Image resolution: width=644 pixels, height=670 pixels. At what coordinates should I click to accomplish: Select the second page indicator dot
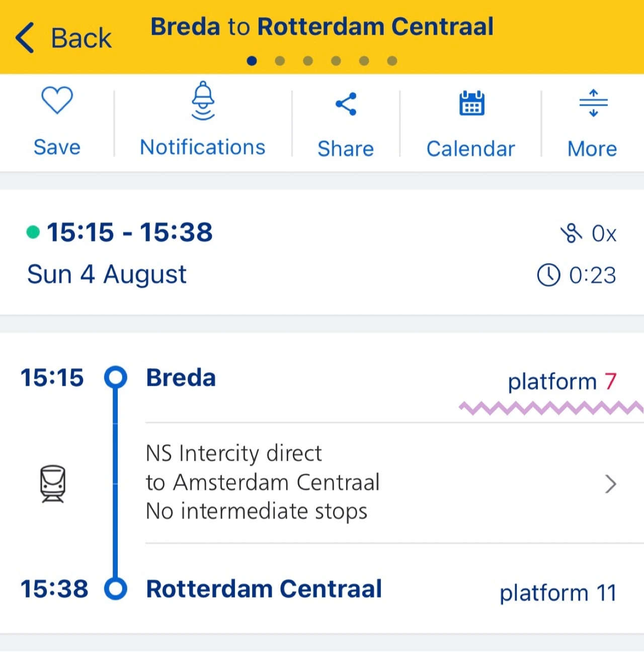coord(280,61)
